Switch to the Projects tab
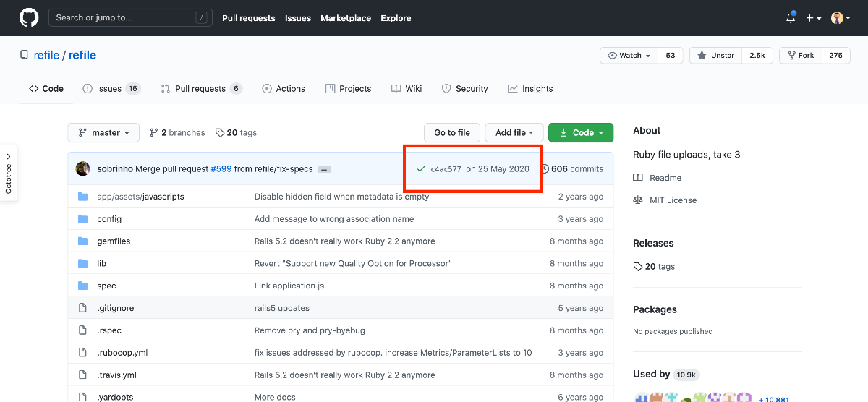Screen dimensions: 868x402 [349, 88]
